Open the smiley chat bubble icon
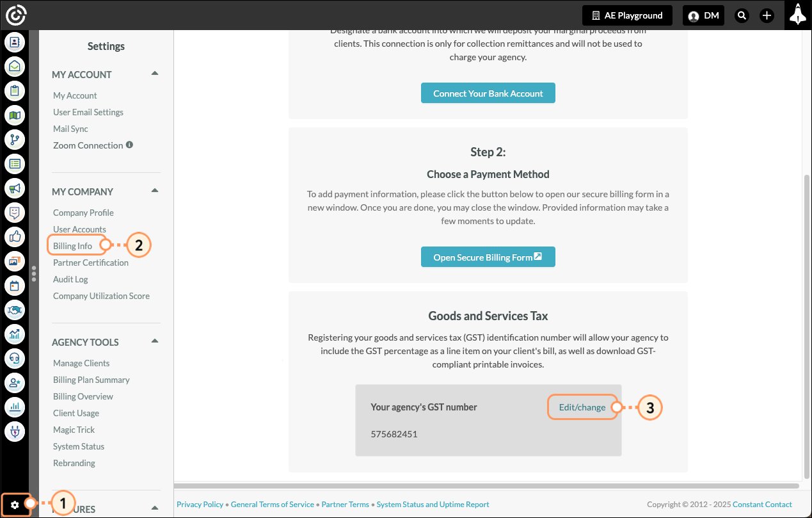The image size is (812, 518). 15,212
